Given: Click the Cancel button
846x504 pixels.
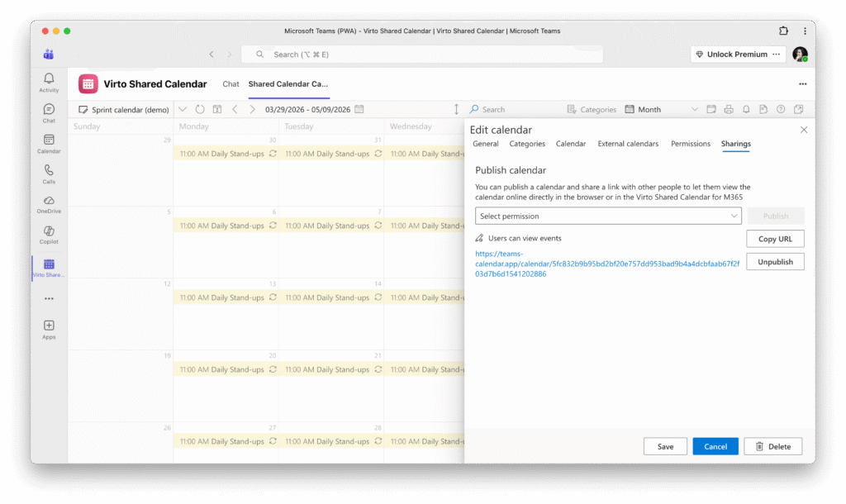Looking at the screenshot, I should (715, 446).
